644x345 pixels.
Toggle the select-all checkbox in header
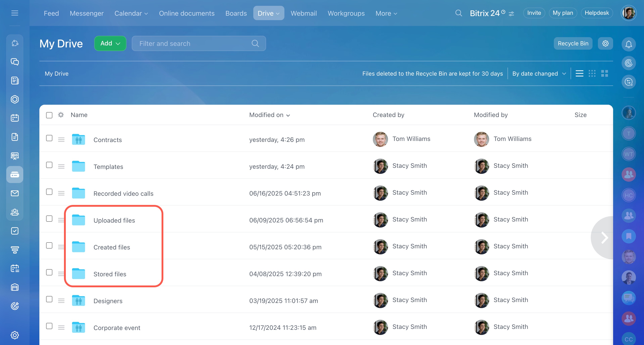coord(49,115)
